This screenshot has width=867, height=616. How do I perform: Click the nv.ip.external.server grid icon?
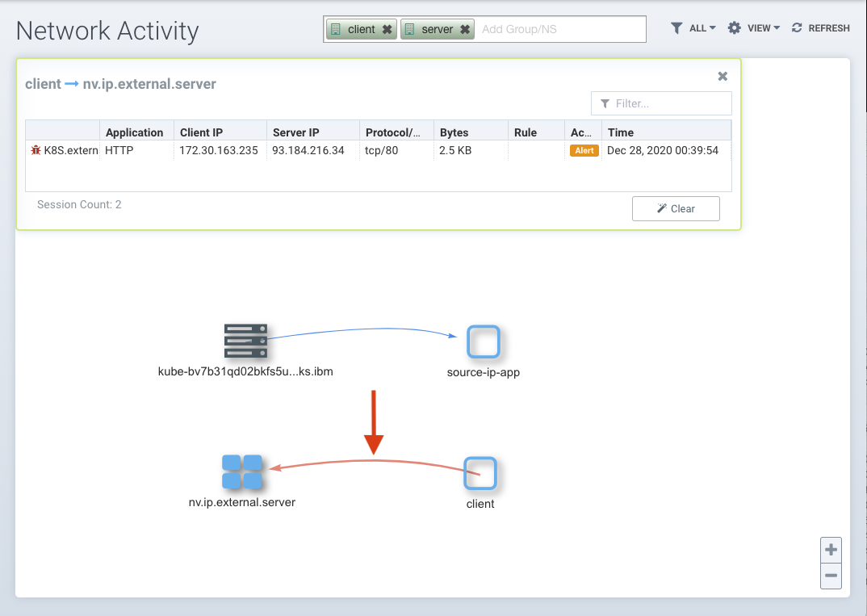tap(242, 472)
